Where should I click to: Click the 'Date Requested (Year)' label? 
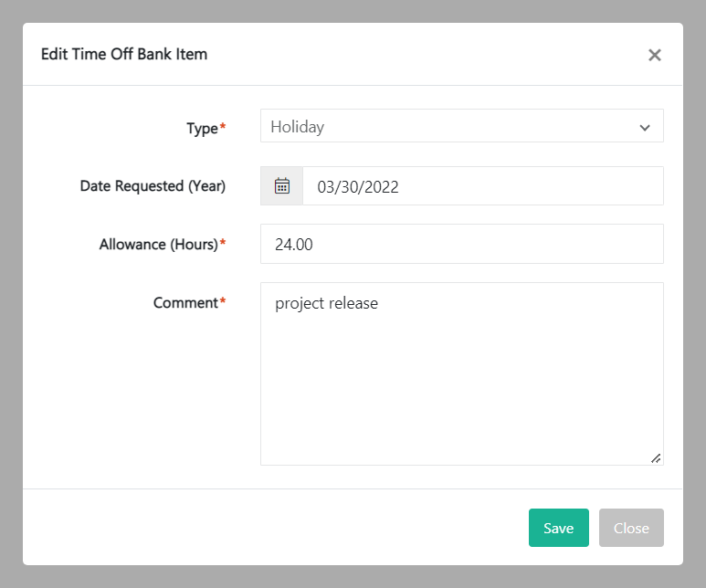pos(153,186)
